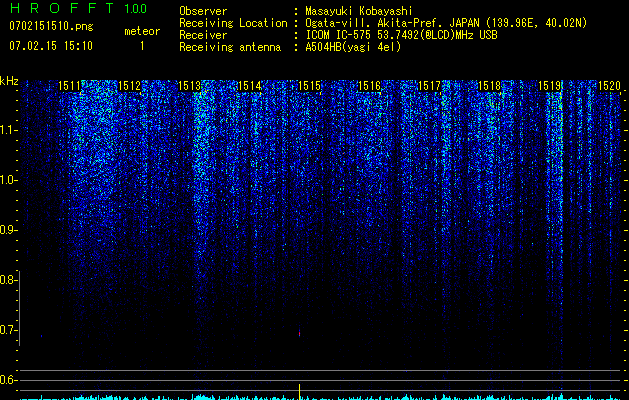Click the yellow meteor detection spike marker

point(299,392)
